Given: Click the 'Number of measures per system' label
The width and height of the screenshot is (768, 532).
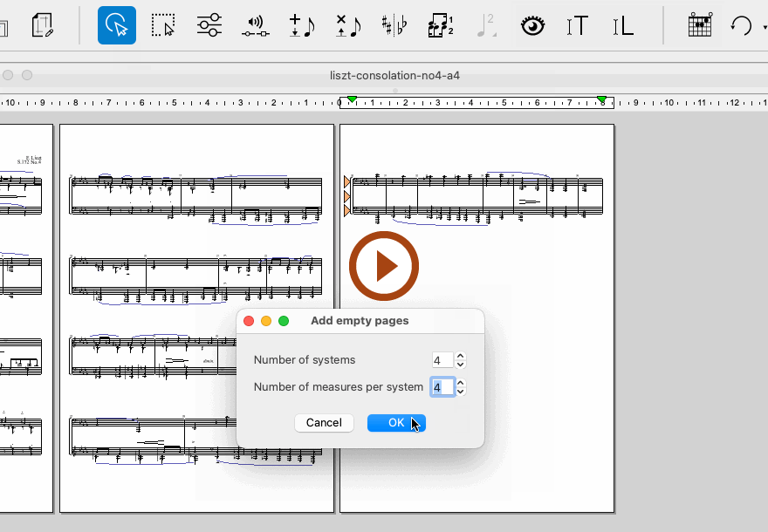Looking at the screenshot, I should tap(338, 387).
